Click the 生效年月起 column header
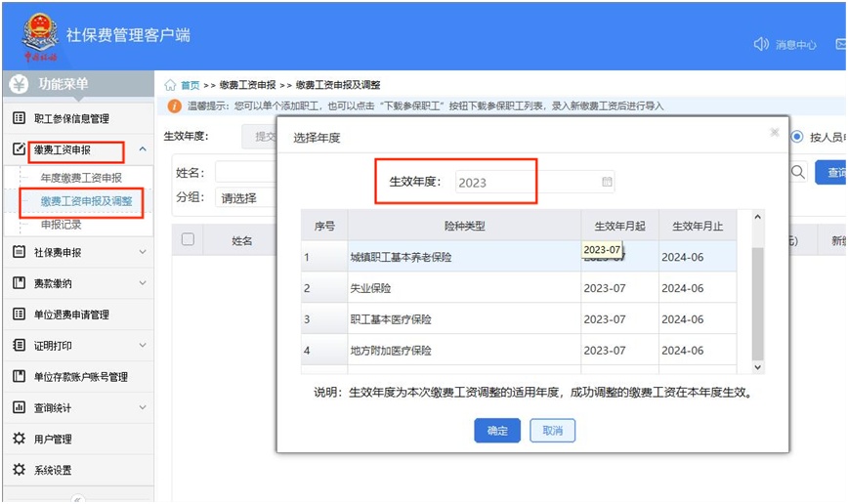The width and height of the screenshot is (848, 504). 619,226
